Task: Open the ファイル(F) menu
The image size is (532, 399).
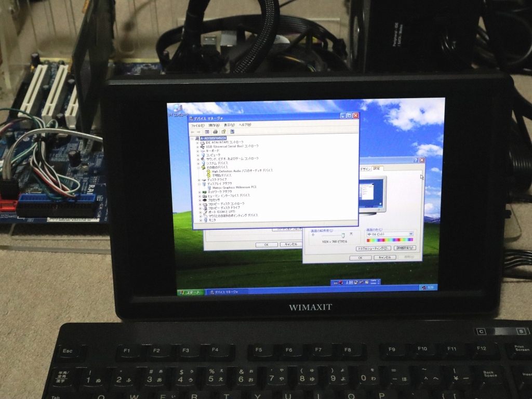Action: click(197, 126)
